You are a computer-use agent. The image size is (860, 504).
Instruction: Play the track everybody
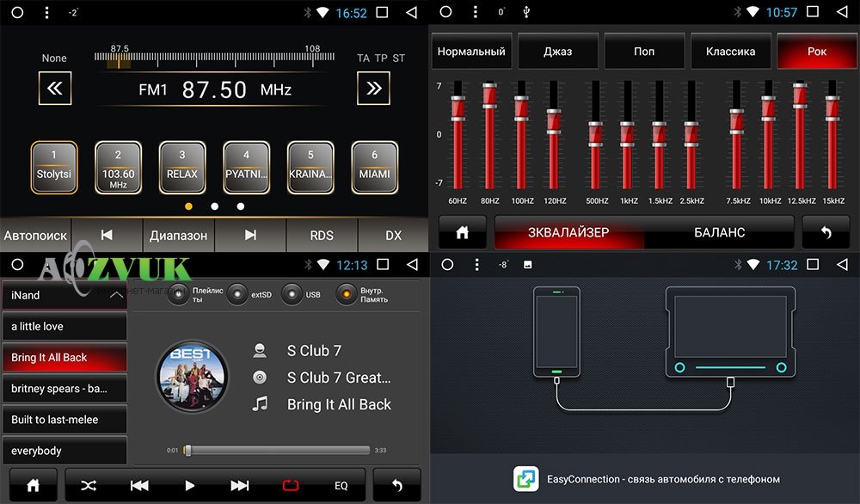[64, 451]
